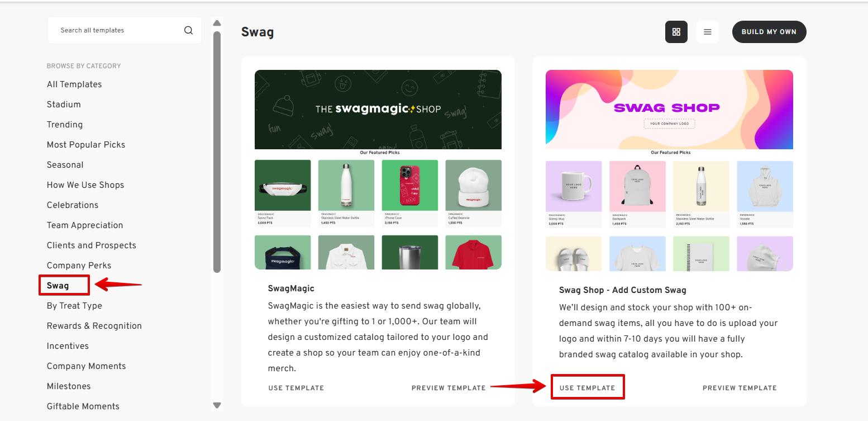The height and width of the screenshot is (421, 868).
Task: Switch to grid view layout
Action: tap(676, 32)
